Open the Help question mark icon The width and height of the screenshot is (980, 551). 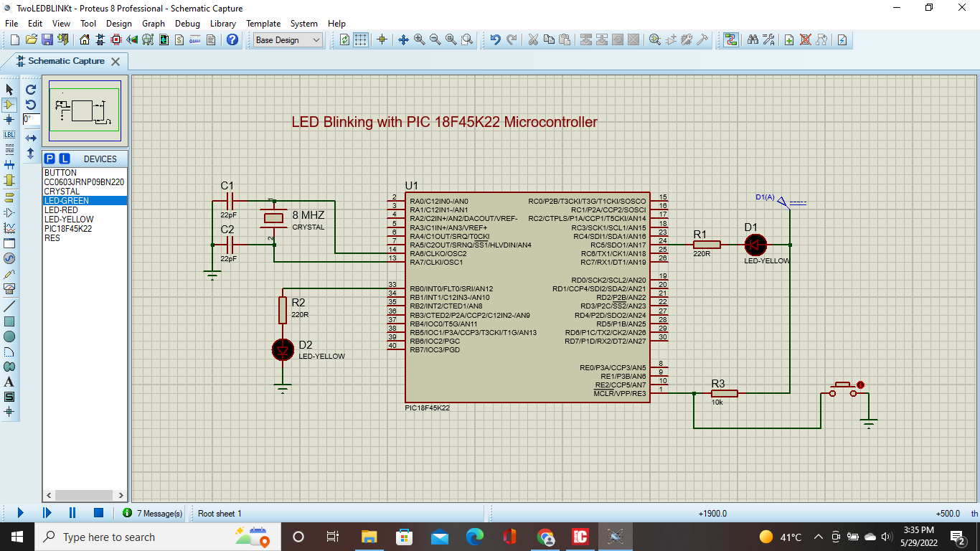coord(232,40)
